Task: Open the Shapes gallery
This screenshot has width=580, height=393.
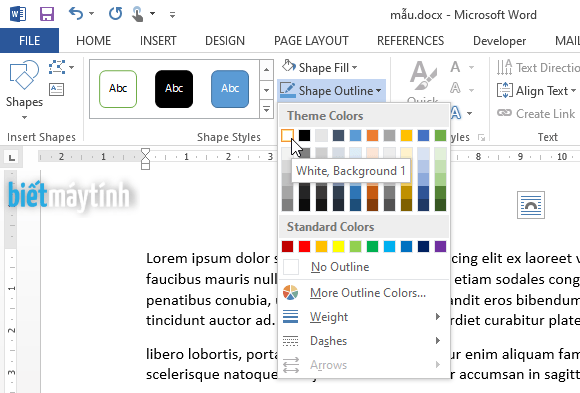Action: coord(24,90)
